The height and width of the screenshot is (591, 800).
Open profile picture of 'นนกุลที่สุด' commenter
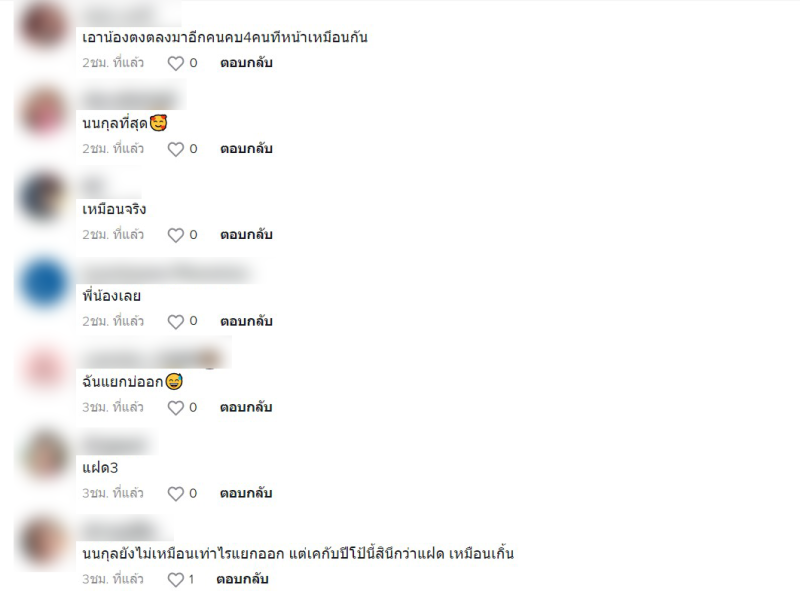(x=44, y=112)
